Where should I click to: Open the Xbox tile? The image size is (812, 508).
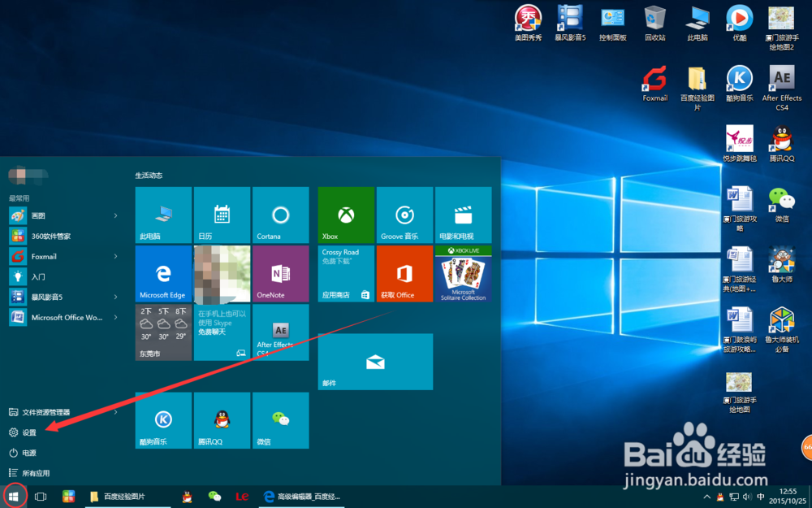point(346,215)
